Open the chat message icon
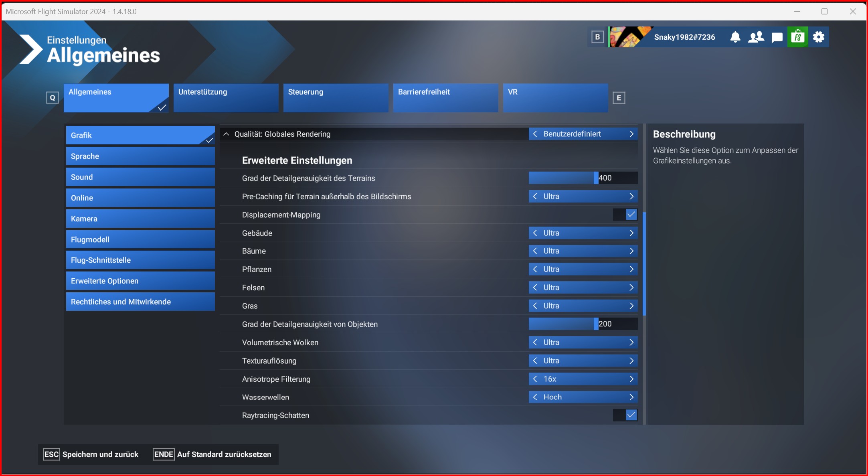The image size is (868, 476). click(x=777, y=37)
